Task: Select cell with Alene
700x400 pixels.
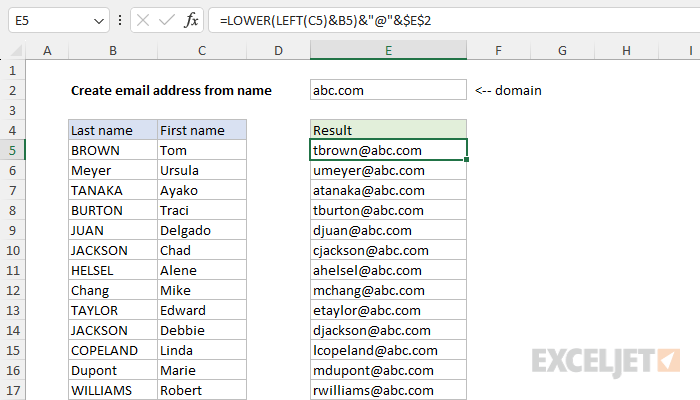Action: [202, 270]
